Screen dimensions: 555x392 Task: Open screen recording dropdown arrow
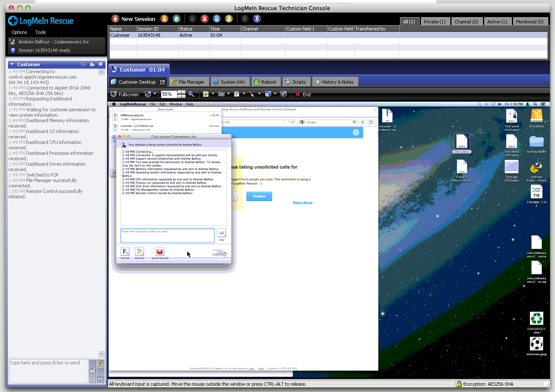tap(275, 94)
